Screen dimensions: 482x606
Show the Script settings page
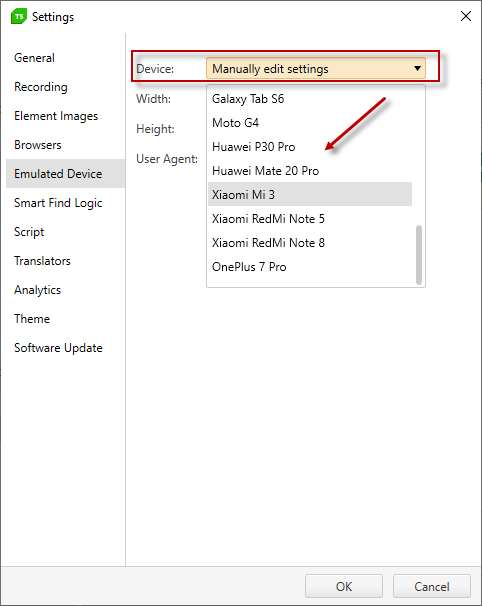[x=65, y=232]
